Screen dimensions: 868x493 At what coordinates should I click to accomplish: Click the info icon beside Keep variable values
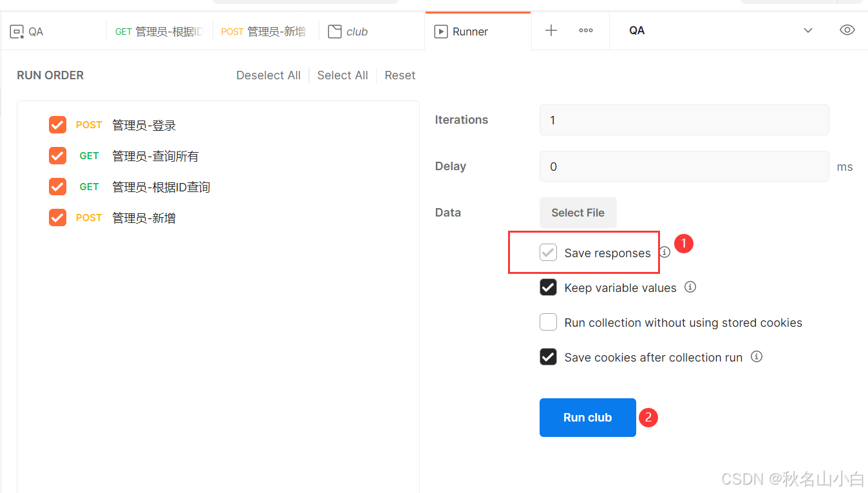click(690, 287)
